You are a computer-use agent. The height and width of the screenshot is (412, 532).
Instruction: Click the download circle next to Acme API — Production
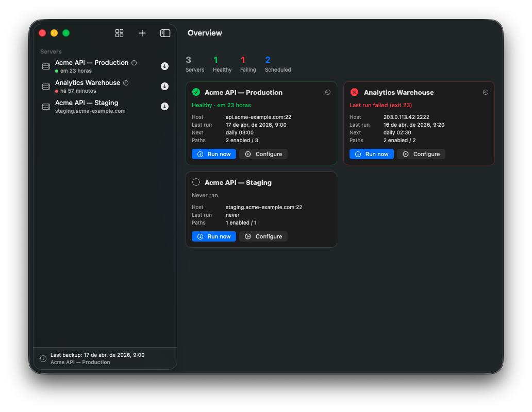pyautogui.click(x=164, y=66)
